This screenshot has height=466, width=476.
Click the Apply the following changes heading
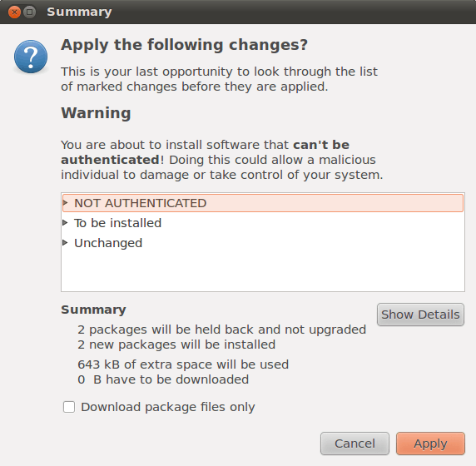[184, 45]
